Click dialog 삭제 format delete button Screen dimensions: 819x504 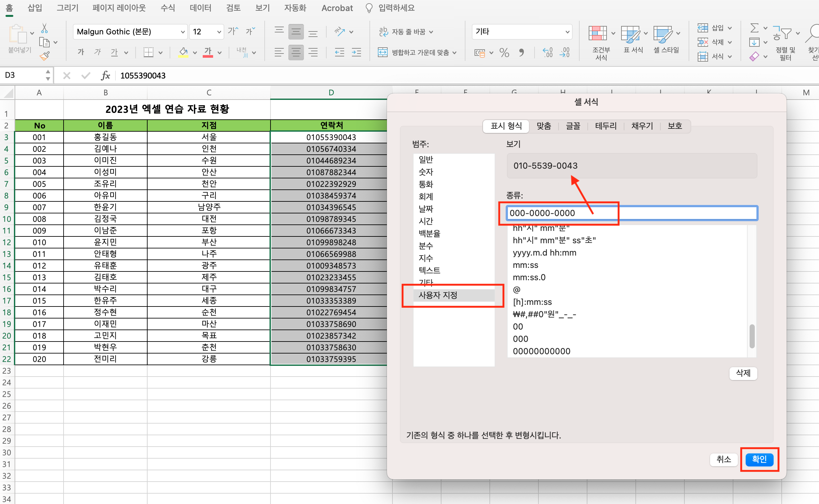(x=743, y=373)
